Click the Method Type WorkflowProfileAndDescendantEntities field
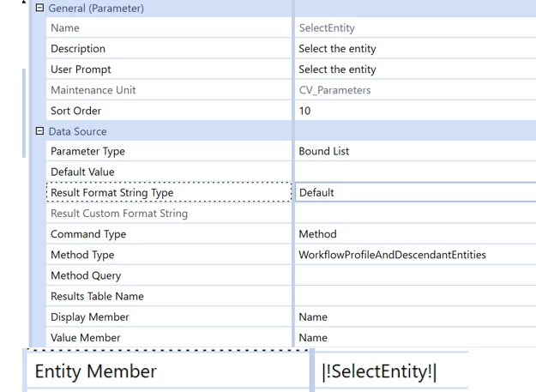Image resolution: width=536 pixels, height=392 pixels. [x=415, y=255]
